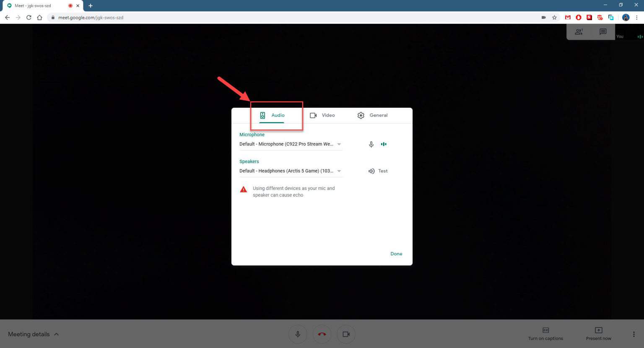Click Done to close settings

point(396,254)
